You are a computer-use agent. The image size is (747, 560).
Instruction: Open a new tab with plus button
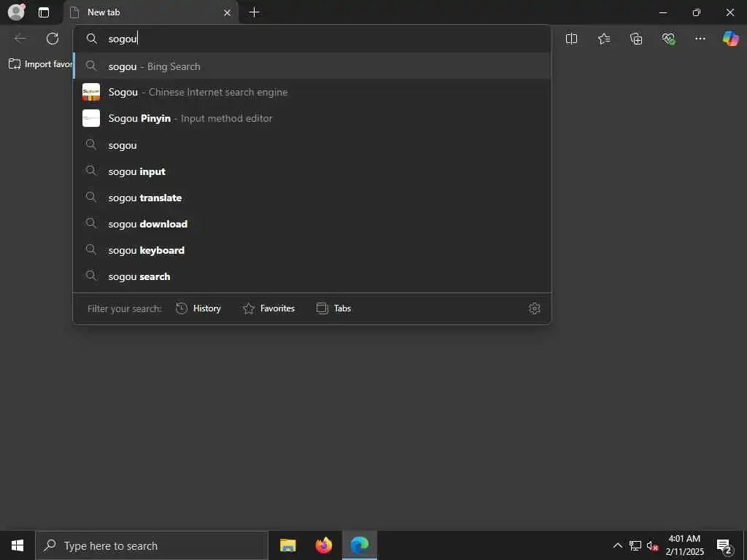pyautogui.click(x=255, y=12)
